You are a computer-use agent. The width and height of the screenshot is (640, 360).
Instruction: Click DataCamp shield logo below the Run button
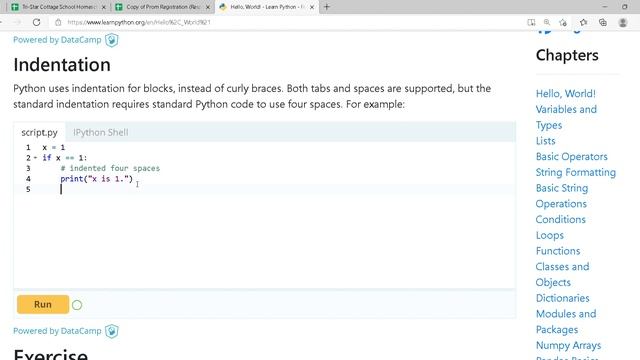[x=112, y=331]
